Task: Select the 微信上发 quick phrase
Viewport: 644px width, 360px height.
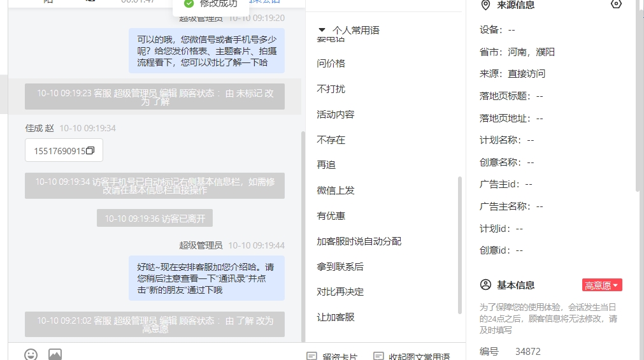Action: click(x=336, y=191)
